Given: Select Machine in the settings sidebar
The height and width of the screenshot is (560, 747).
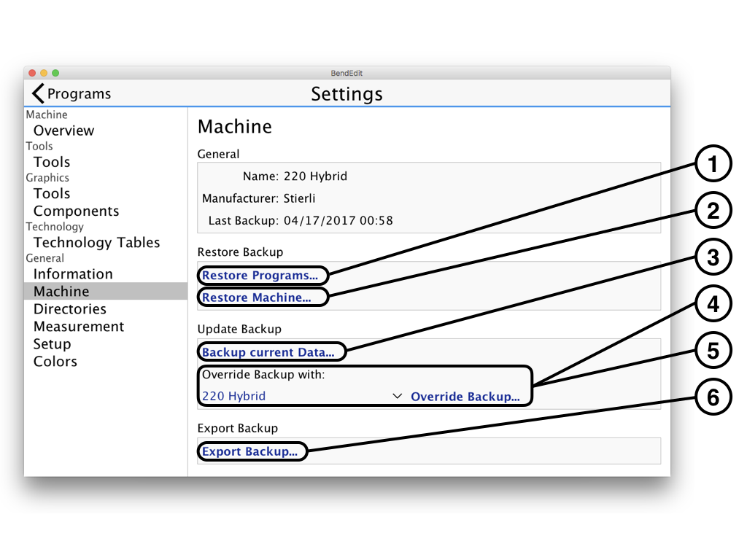Looking at the screenshot, I should coord(61,292).
